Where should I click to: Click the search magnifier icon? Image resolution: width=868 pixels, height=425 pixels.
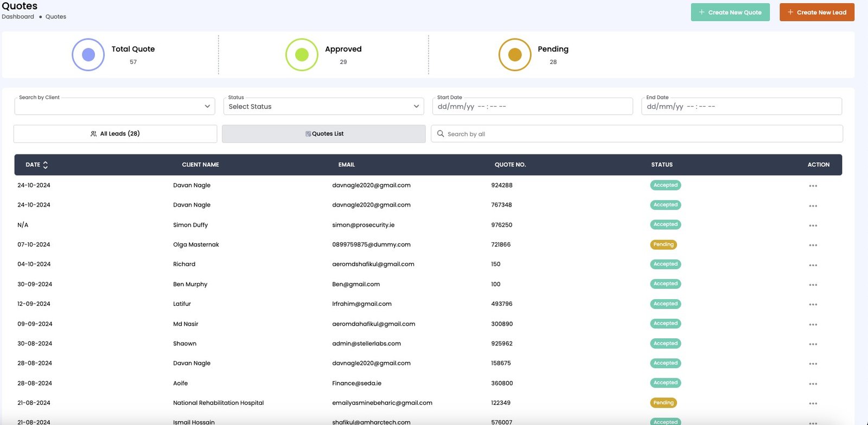click(x=441, y=133)
